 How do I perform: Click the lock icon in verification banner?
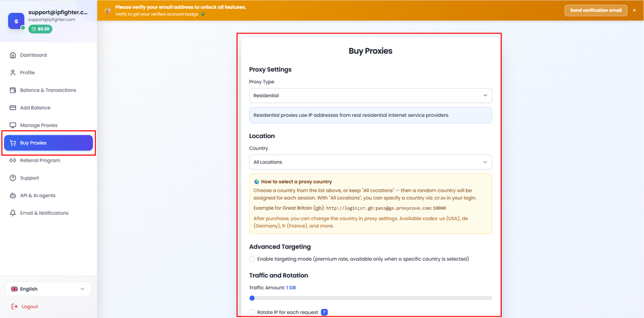pos(107,11)
